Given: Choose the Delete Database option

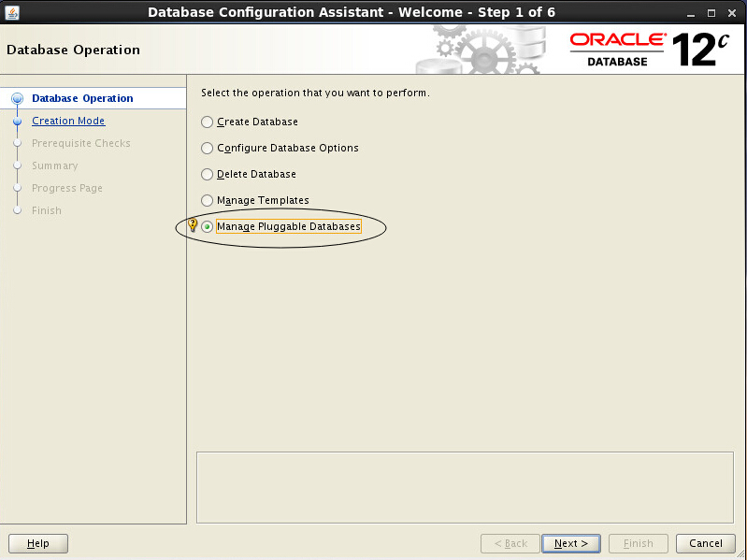Looking at the screenshot, I should [207, 174].
